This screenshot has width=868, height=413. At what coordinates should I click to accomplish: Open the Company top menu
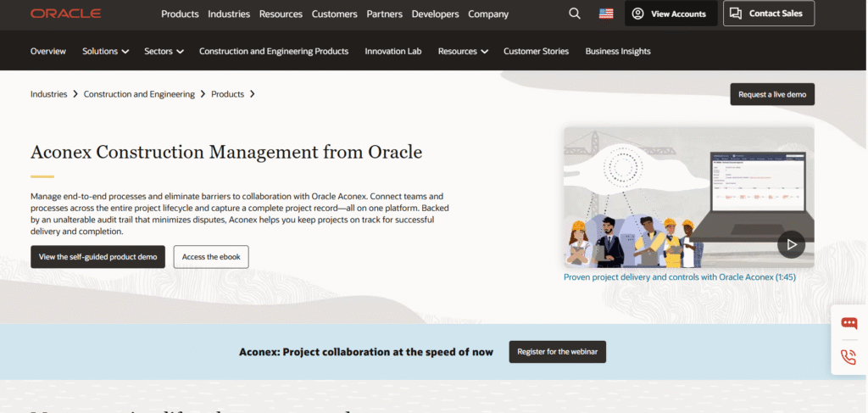(488, 14)
